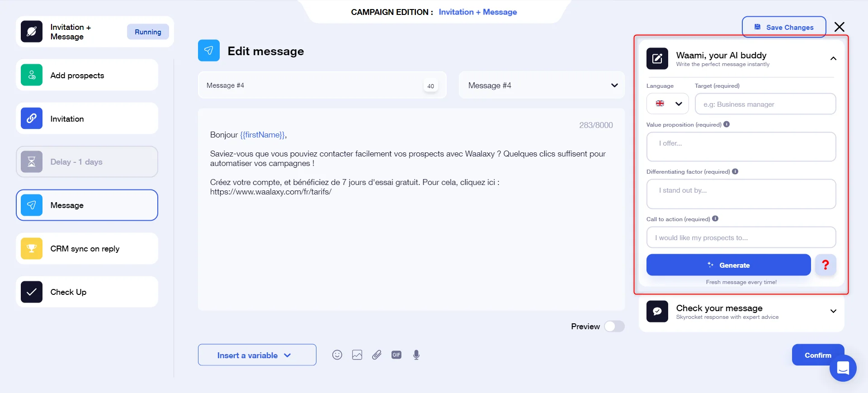Open the Message #4 template dropdown

(542, 85)
